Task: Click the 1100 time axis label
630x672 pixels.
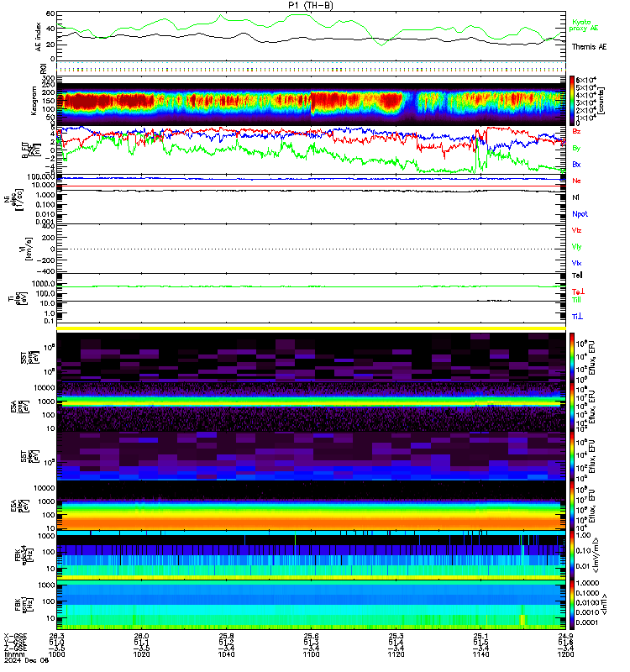Action: (311, 654)
